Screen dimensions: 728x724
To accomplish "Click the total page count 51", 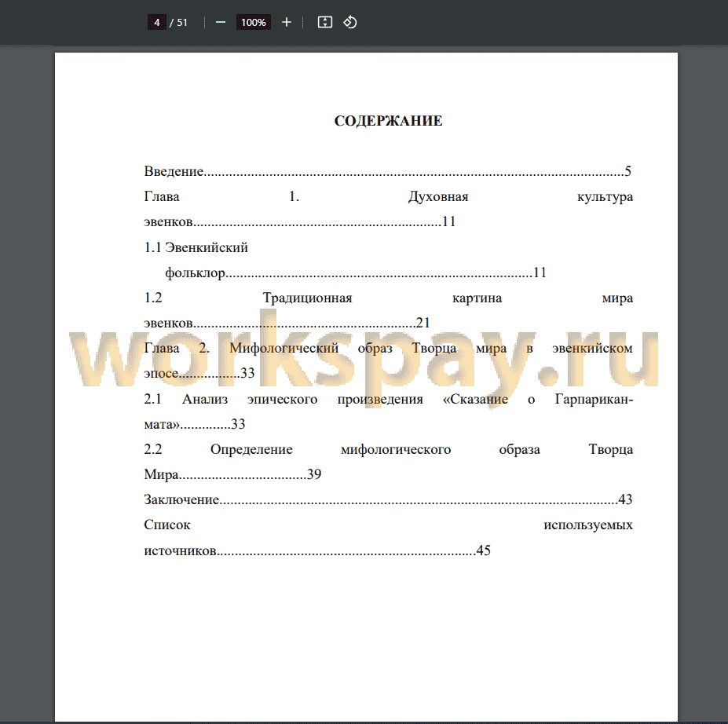I will (x=182, y=22).
